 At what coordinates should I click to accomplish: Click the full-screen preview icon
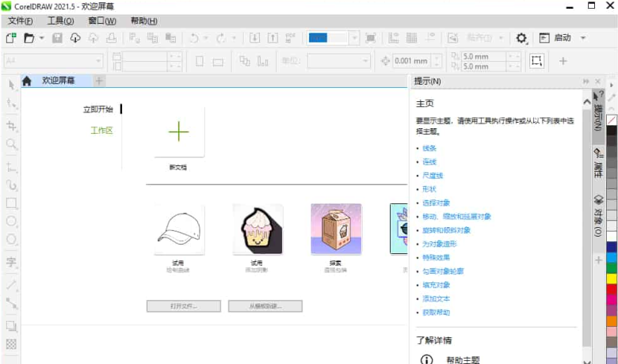[x=371, y=38]
